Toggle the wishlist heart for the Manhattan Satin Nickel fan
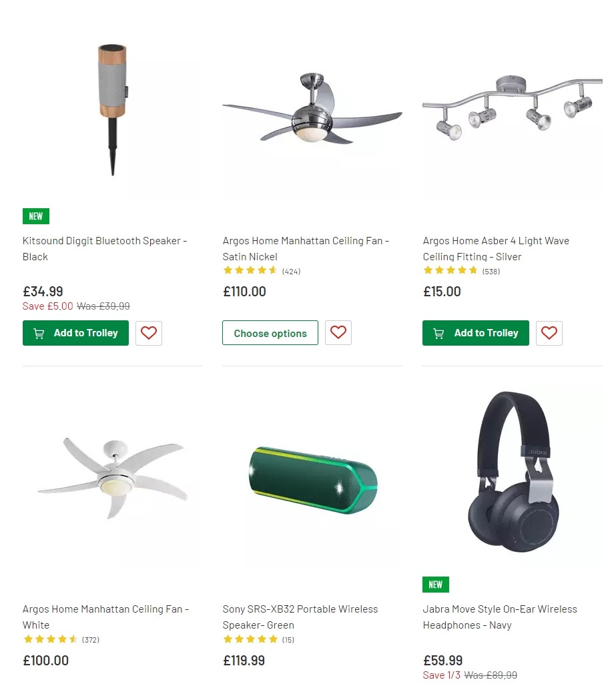 pos(338,332)
